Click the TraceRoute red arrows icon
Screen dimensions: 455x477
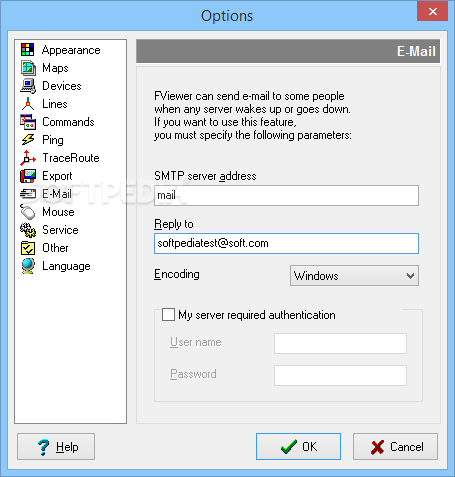tap(28, 158)
